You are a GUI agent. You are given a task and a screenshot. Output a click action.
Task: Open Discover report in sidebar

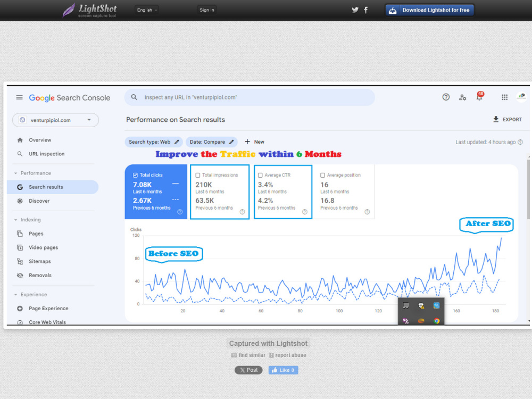coord(39,201)
